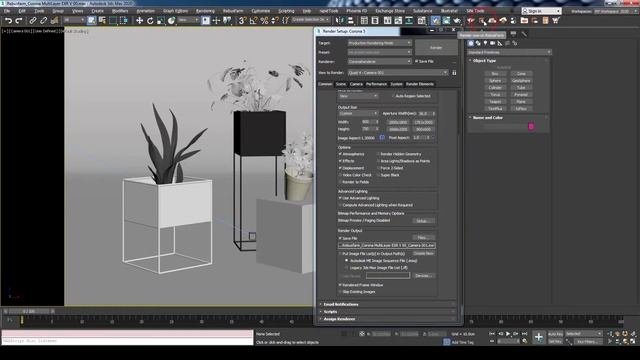The image size is (640, 360).
Task: Open the Target dropdown in Render Setup
Action: [379, 43]
